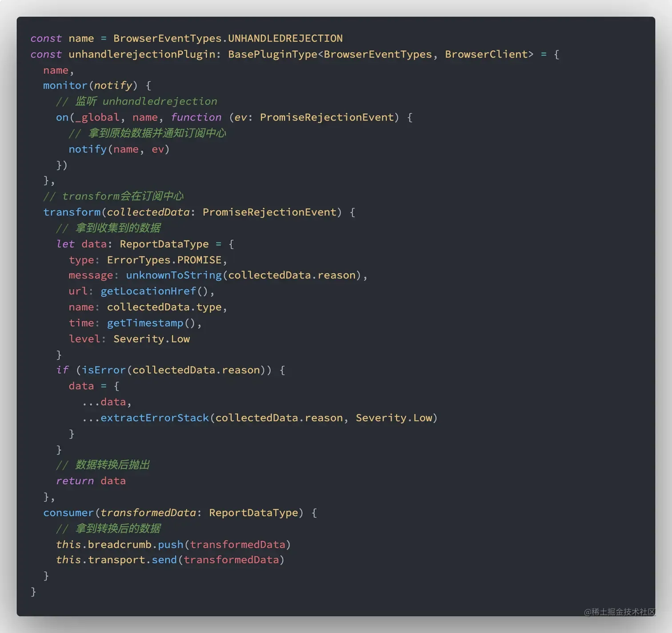Click the BasePluginType type annotation

coord(272,55)
